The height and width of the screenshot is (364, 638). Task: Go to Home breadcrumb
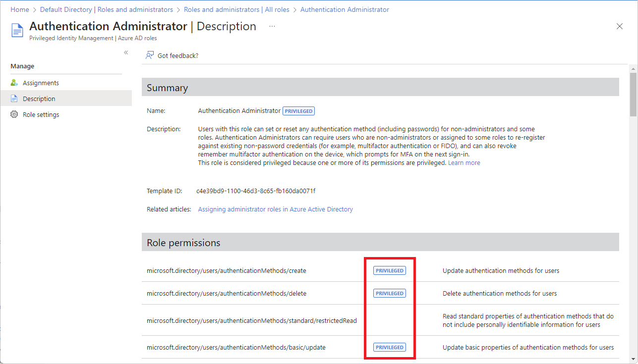coord(20,9)
